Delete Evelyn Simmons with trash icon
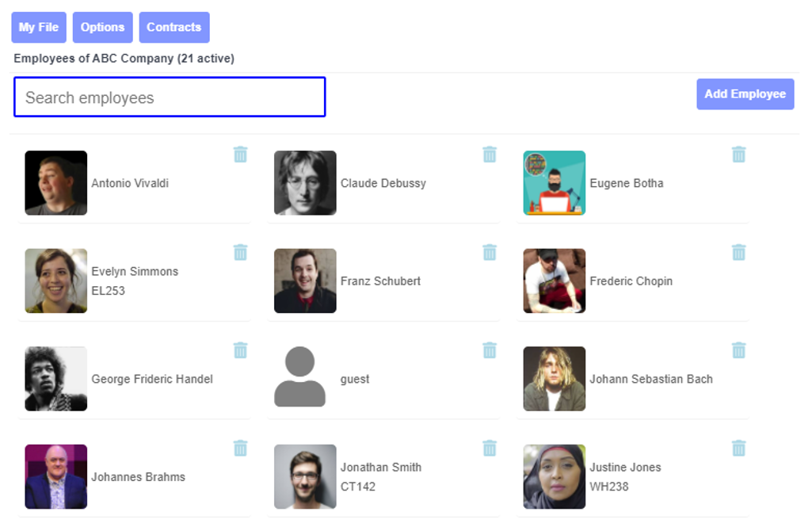 [x=240, y=252]
